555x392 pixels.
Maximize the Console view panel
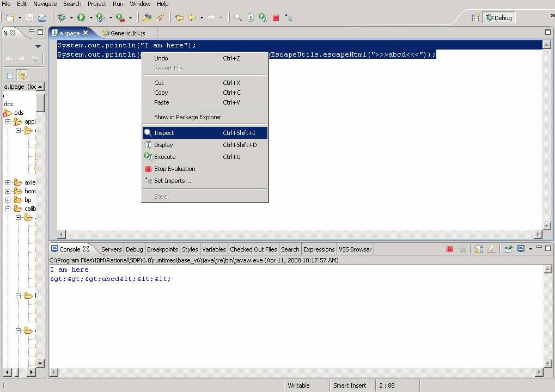coord(547,248)
